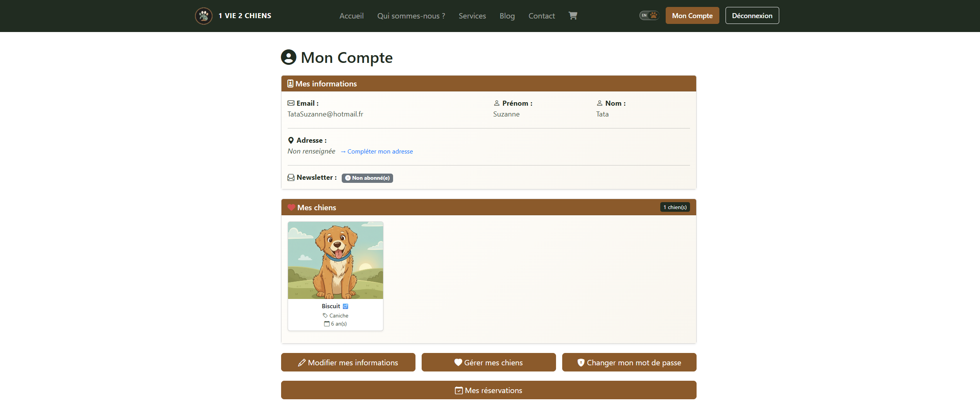The width and height of the screenshot is (980, 417).
Task: Click the heart icon on Mes chiens header
Action: [x=292, y=207]
